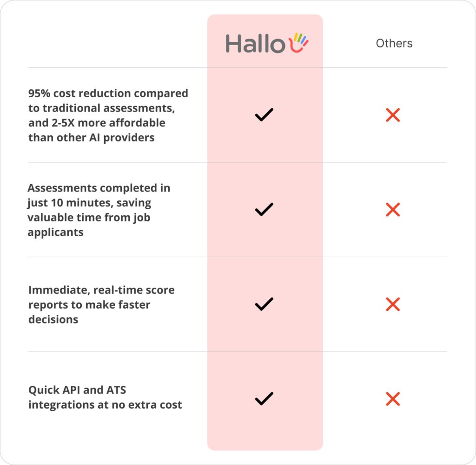Select the red X for 10-minute assessments row
Screen dimensions: 476x465
click(x=393, y=210)
